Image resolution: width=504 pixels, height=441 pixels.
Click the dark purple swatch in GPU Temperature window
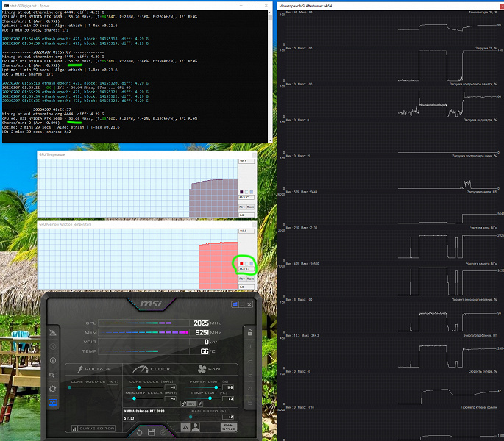pos(241,192)
